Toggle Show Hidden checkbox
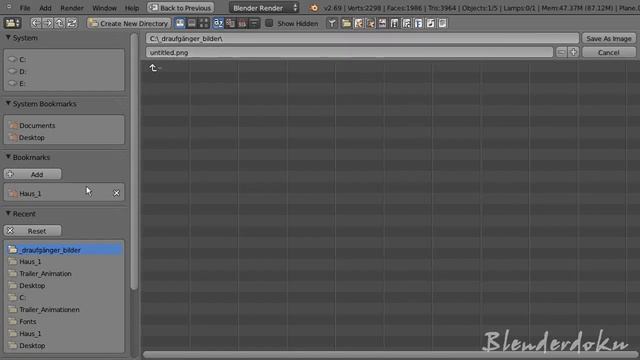Viewport: 640px width, 360px height. coord(269,23)
